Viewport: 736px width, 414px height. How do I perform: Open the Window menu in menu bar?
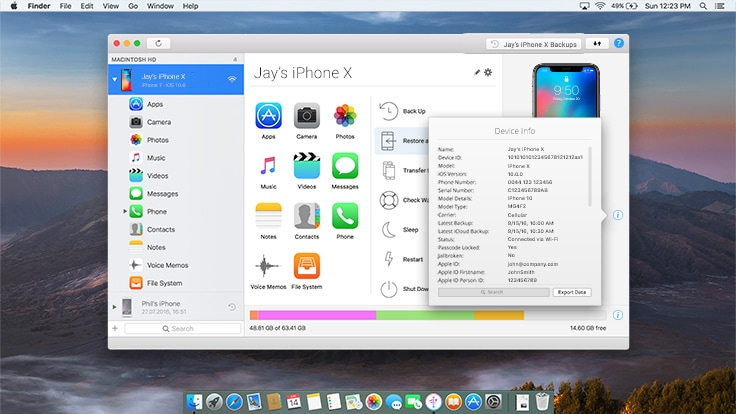point(158,6)
